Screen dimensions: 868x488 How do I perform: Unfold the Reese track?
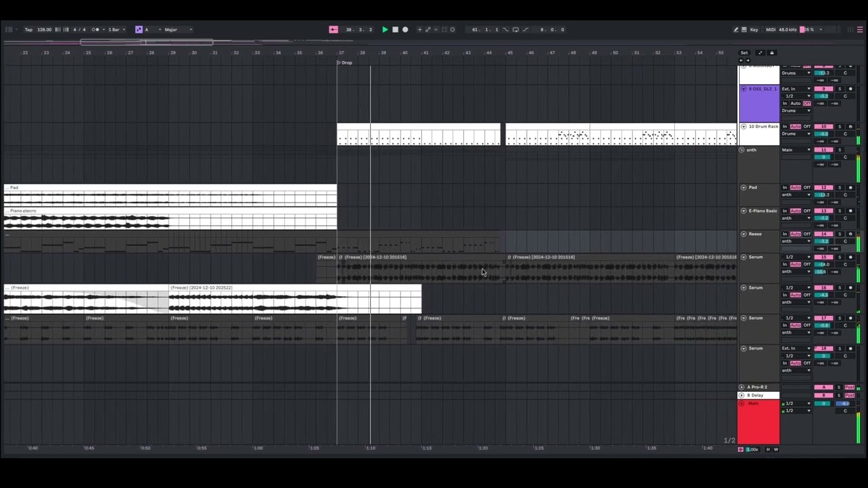click(743, 234)
